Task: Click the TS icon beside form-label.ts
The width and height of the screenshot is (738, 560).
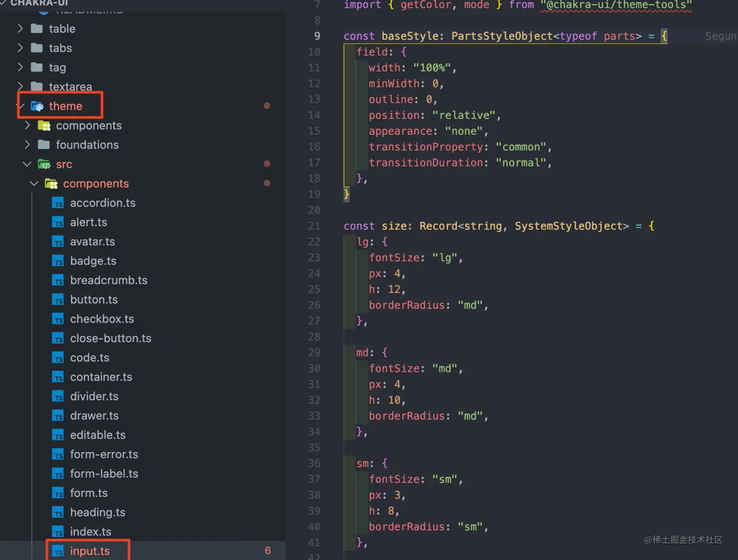Action: (58, 474)
